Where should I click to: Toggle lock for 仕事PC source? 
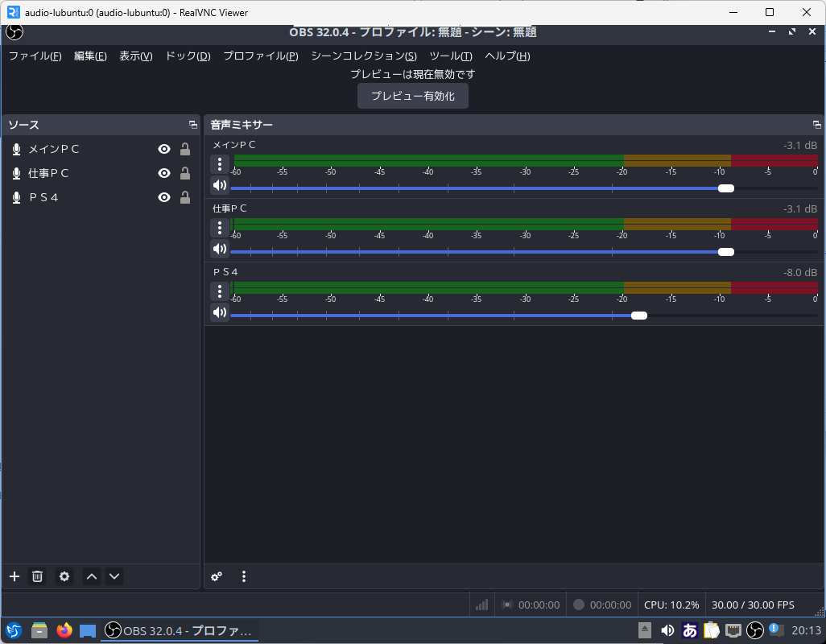tap(185, 173)
